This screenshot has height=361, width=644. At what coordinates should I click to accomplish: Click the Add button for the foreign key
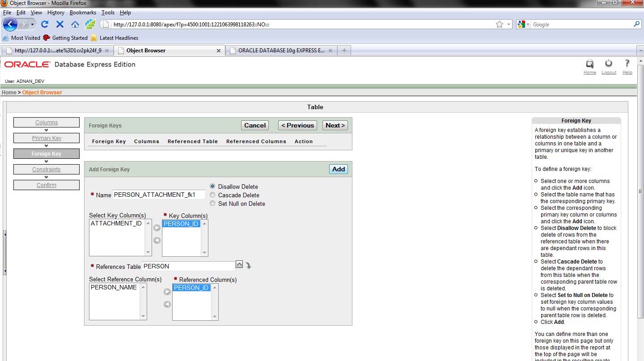[x=338, y=169]
